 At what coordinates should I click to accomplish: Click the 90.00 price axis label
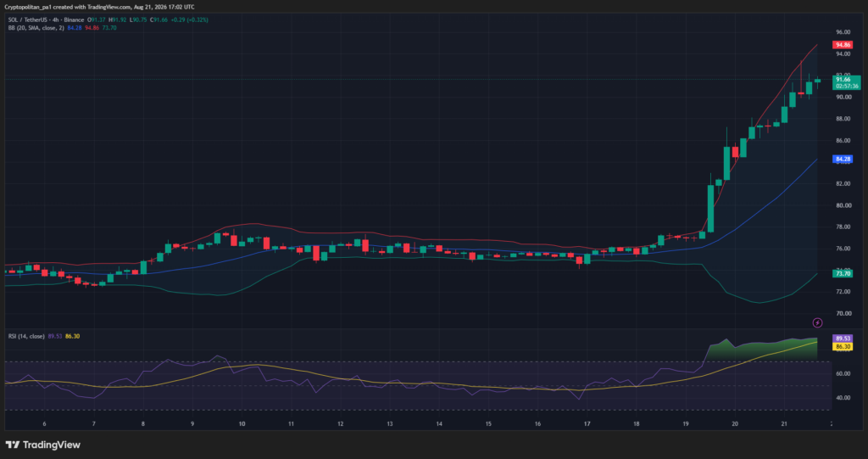[843, 97]
